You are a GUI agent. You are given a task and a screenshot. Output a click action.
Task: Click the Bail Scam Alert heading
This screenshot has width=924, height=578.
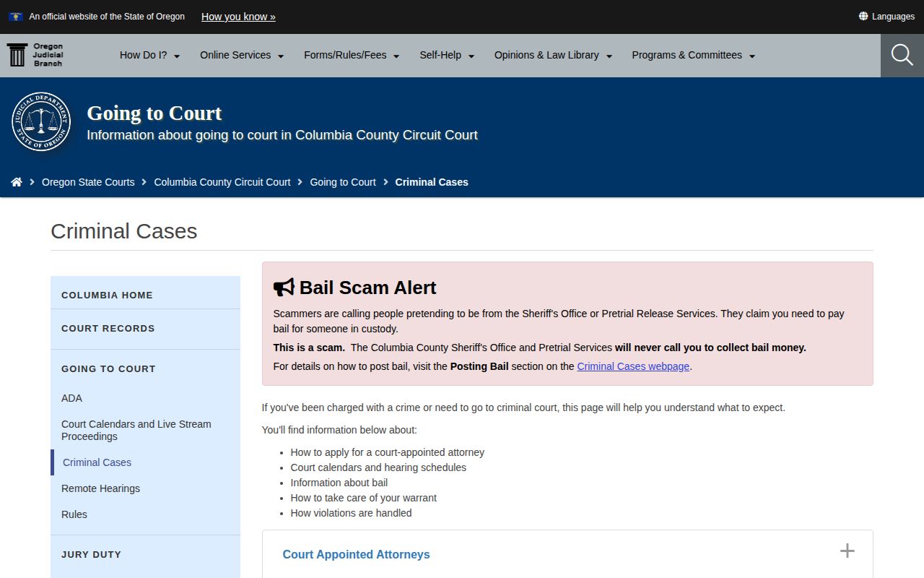click(367, 288)
